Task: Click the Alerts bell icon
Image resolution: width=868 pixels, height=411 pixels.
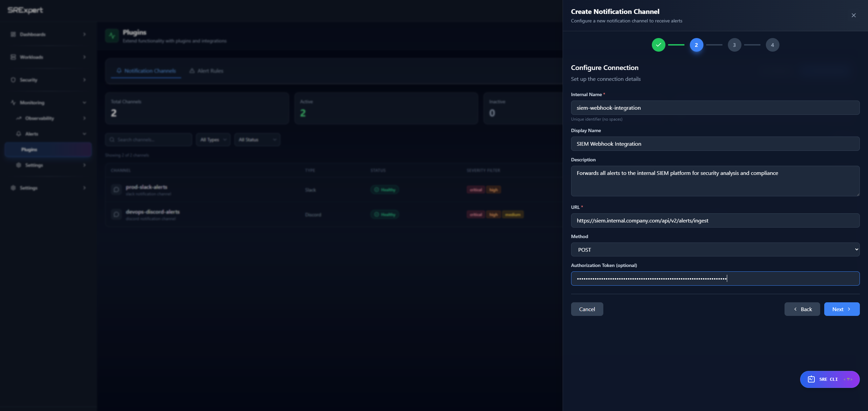Action: [x=19, y=133]
